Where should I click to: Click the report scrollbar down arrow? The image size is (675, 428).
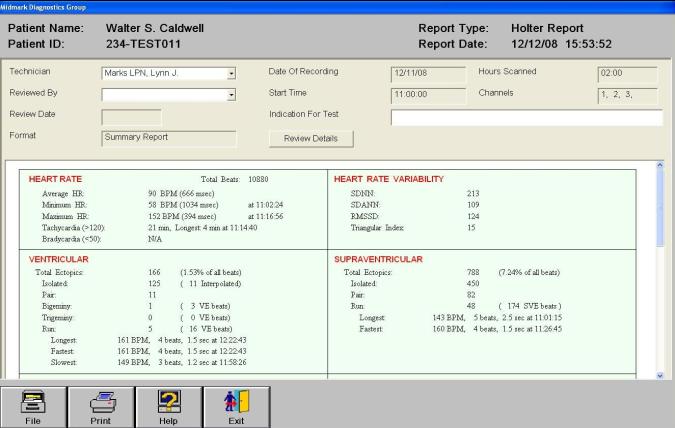coord(660,375)
